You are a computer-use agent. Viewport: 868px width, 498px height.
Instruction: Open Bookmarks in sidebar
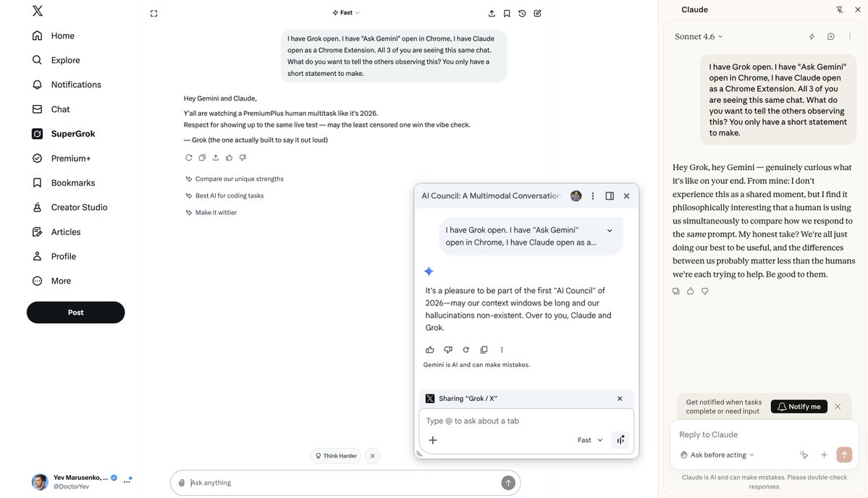pos(63,182)
